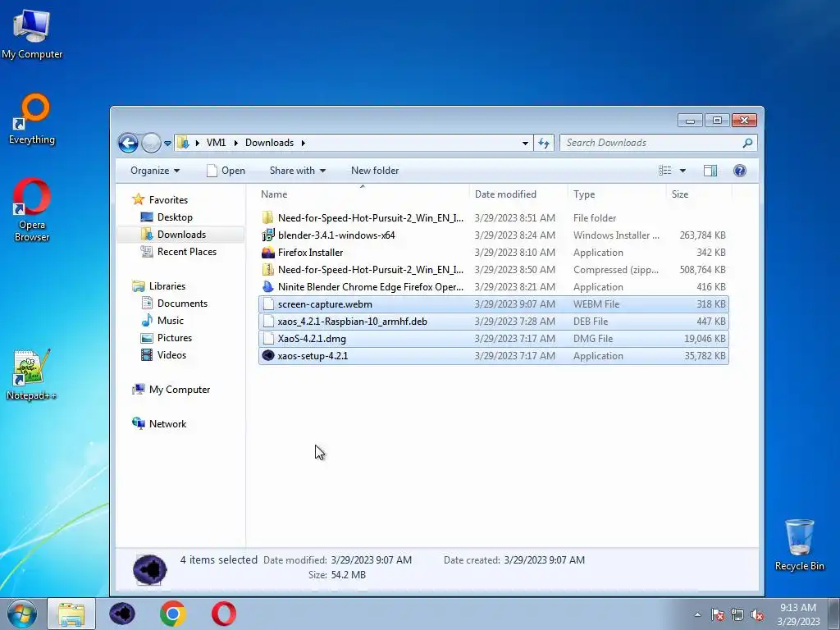This screenshot has width=840, height=630.
Task: Open the My Computer desktop icon
Action: 32,34
